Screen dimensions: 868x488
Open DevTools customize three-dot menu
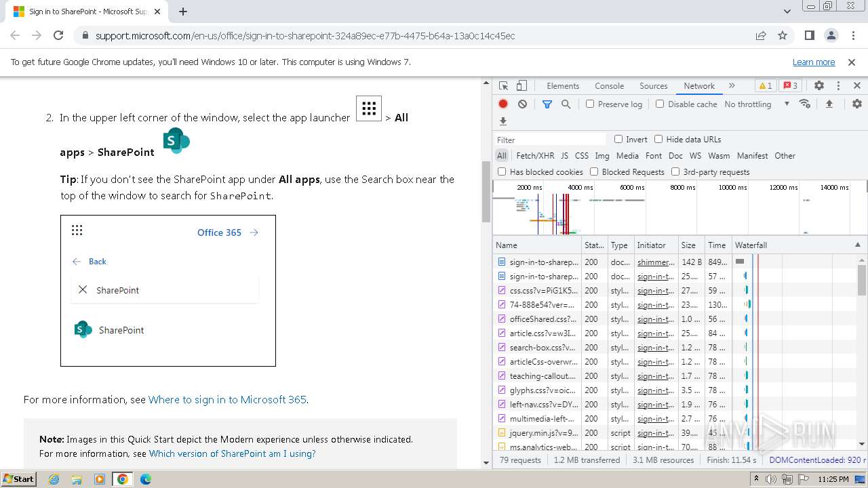838,85
